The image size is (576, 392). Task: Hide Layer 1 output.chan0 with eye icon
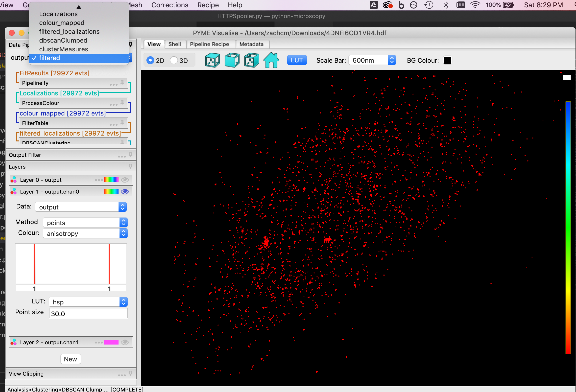tap(125, 191)
